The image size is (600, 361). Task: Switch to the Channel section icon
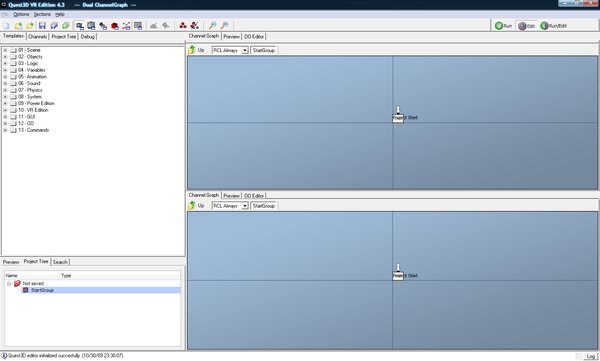[x=80, y=26]
